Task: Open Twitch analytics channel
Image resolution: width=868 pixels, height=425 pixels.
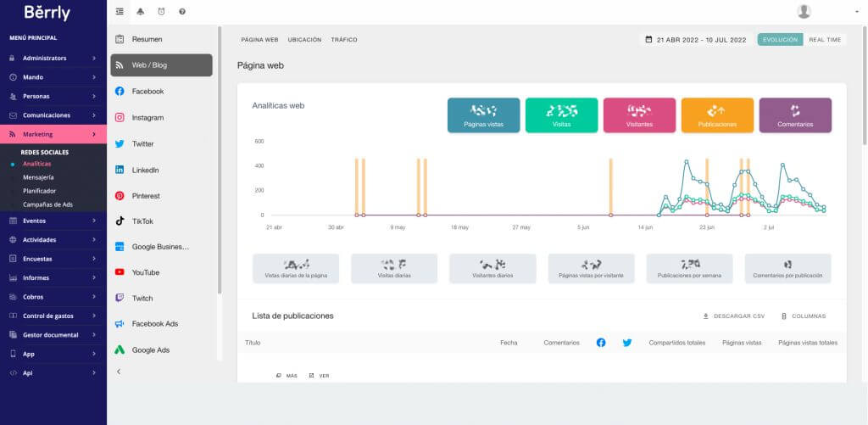Action: pyautogui.click(x=161, y=298)
